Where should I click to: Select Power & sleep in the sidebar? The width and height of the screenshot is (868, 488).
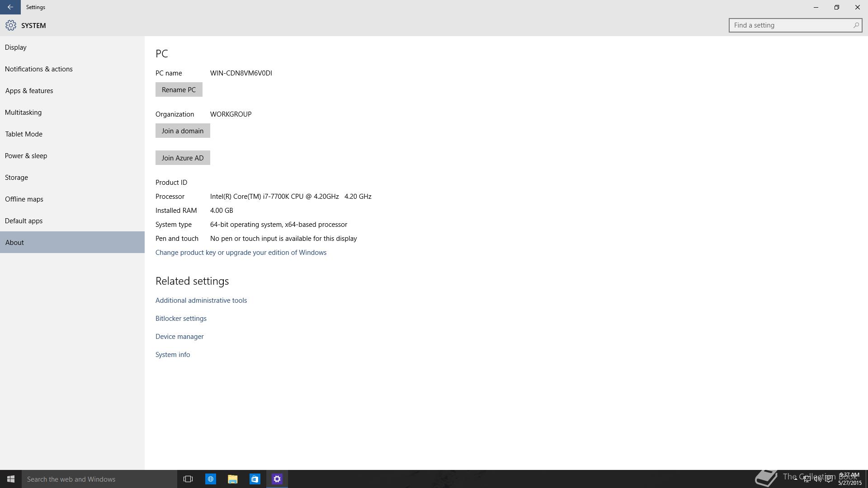pos(72,155)
